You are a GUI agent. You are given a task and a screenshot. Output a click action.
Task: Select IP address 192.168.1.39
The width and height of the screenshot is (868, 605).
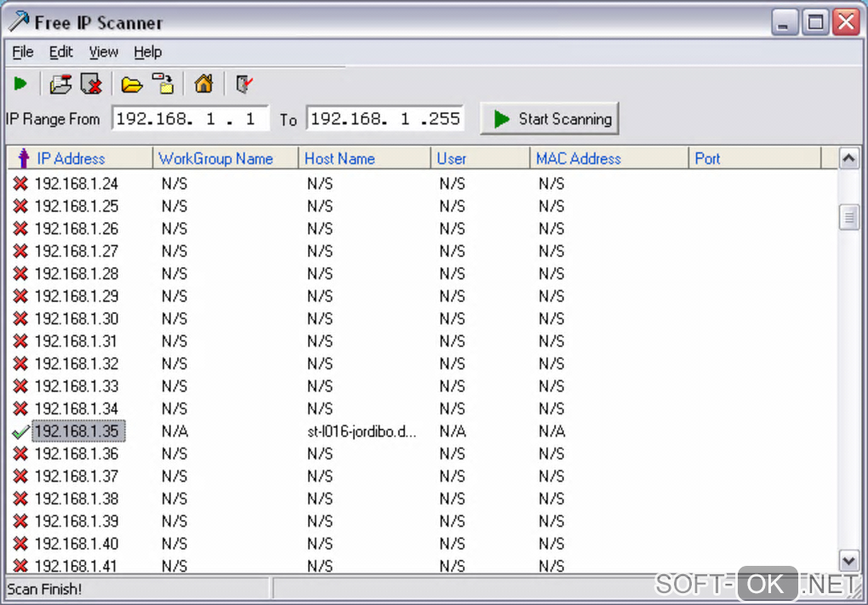77,522
